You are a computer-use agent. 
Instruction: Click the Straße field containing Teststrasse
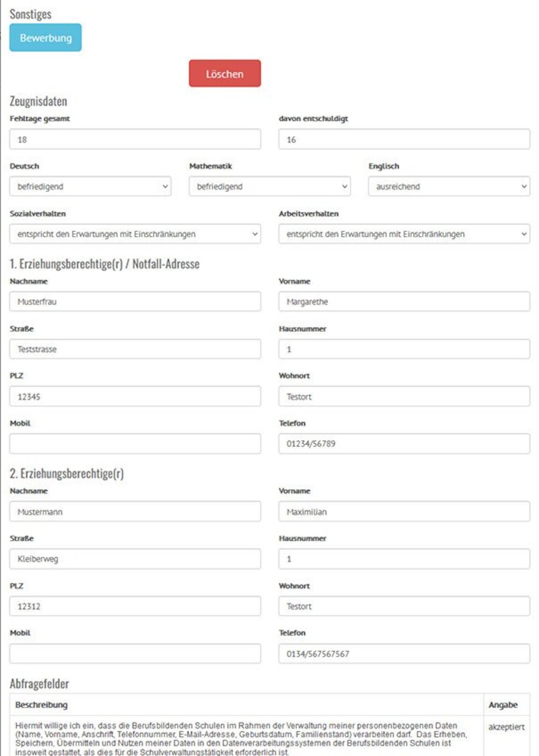click(x=135, y=349)
